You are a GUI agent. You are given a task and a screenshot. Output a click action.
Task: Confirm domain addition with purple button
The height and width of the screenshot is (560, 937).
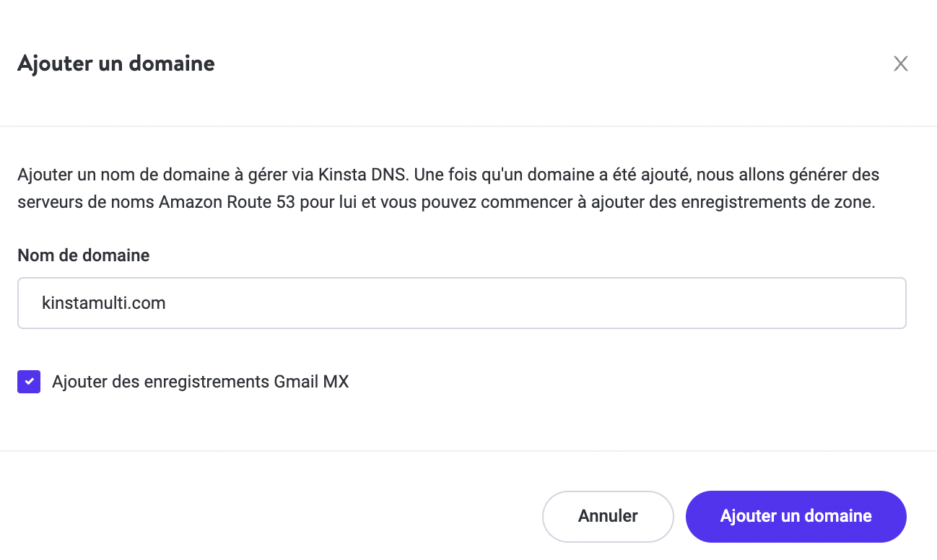[x=795, y=516]
